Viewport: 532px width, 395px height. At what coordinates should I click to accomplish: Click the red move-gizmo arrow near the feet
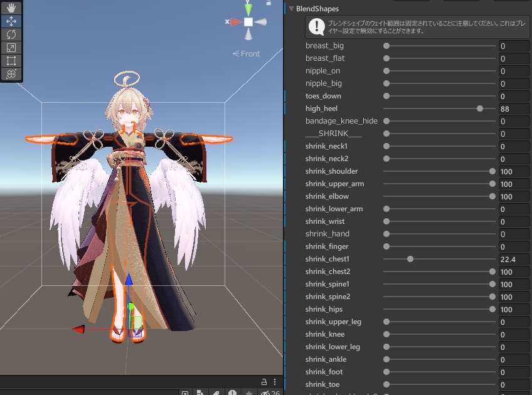78,329
